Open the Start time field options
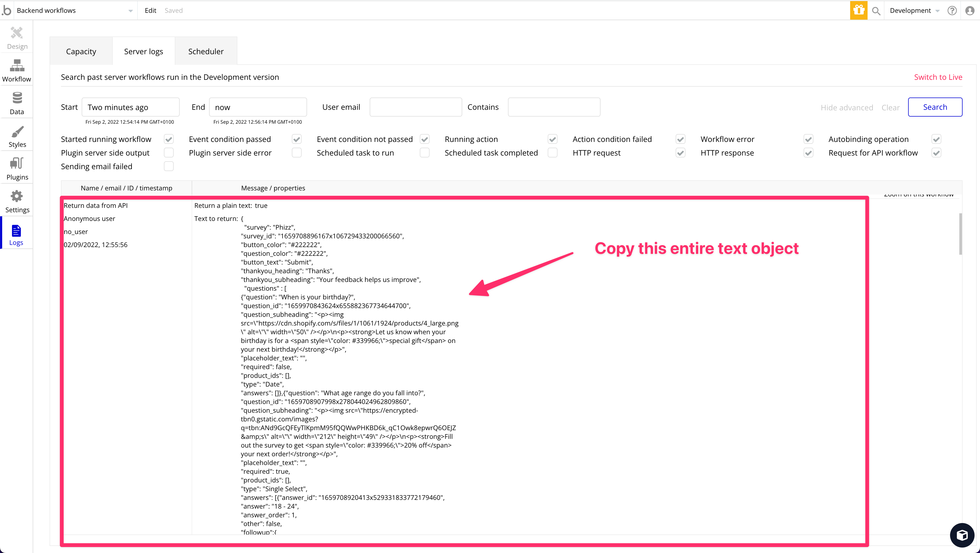The height and width of the screenshot is (553, 980). (x=130, y=107)
